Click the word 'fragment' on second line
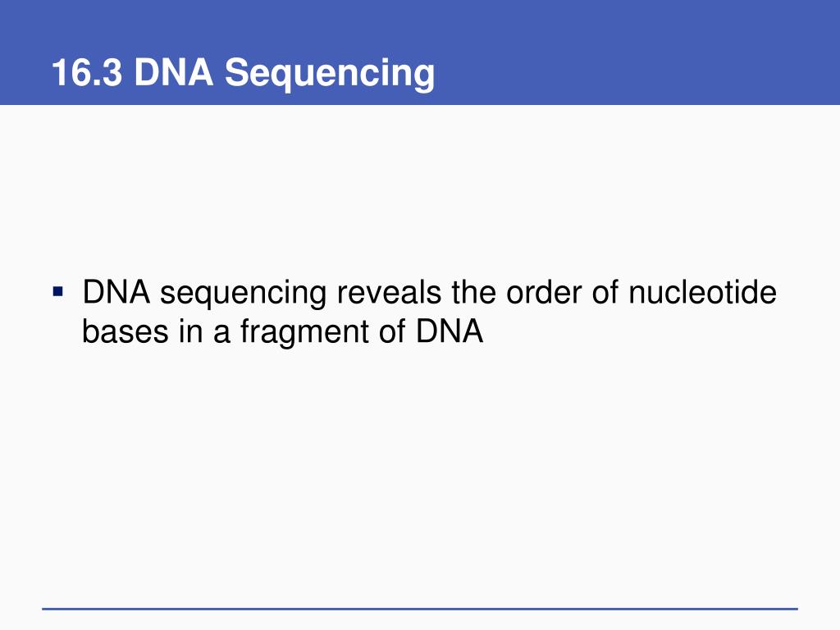 (x=304, y=331)
